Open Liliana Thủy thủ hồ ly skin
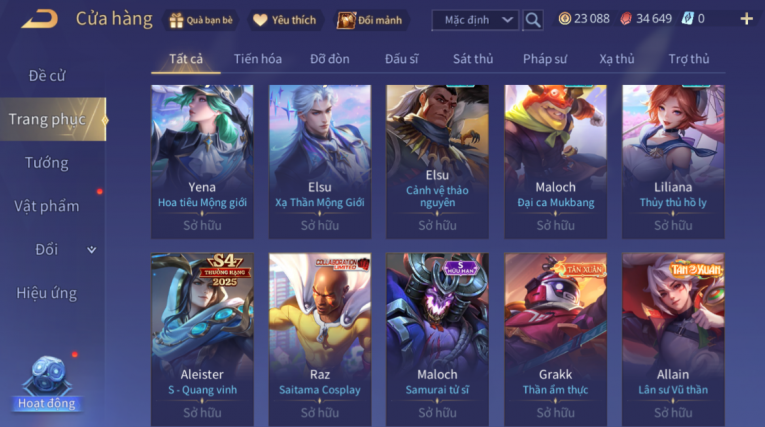Screen dimensions: 765x427 click(x=673, y=162)
